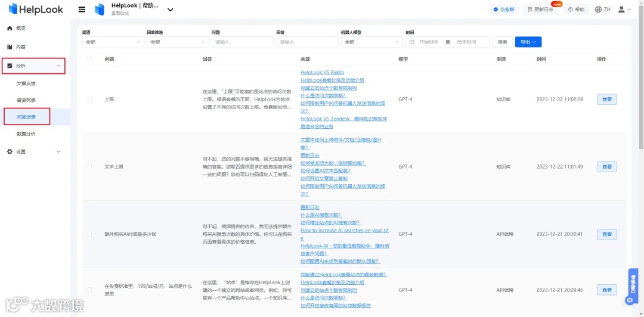Click 查看 for the 上限 row
This screenshot has height=317, width=644.
[x=606, y=100]
